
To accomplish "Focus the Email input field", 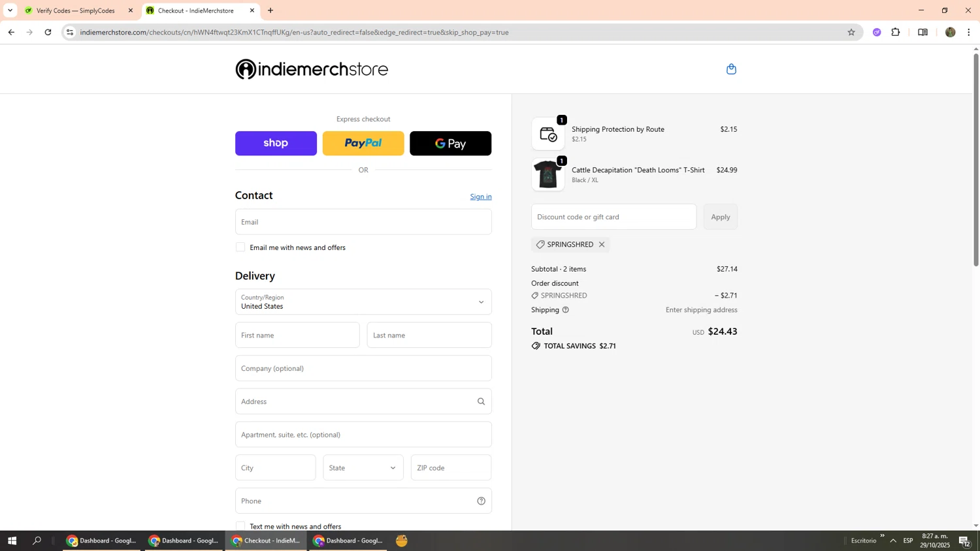I will pos(363,222).
